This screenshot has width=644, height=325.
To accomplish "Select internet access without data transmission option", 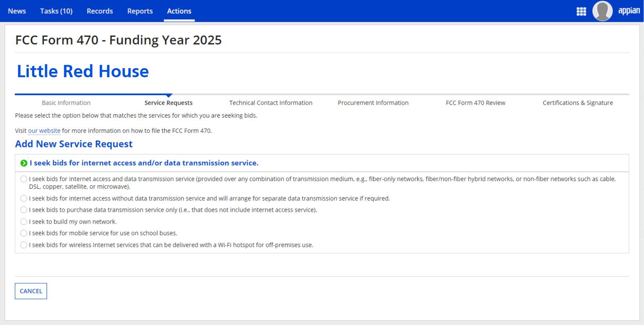I will 24,198.
